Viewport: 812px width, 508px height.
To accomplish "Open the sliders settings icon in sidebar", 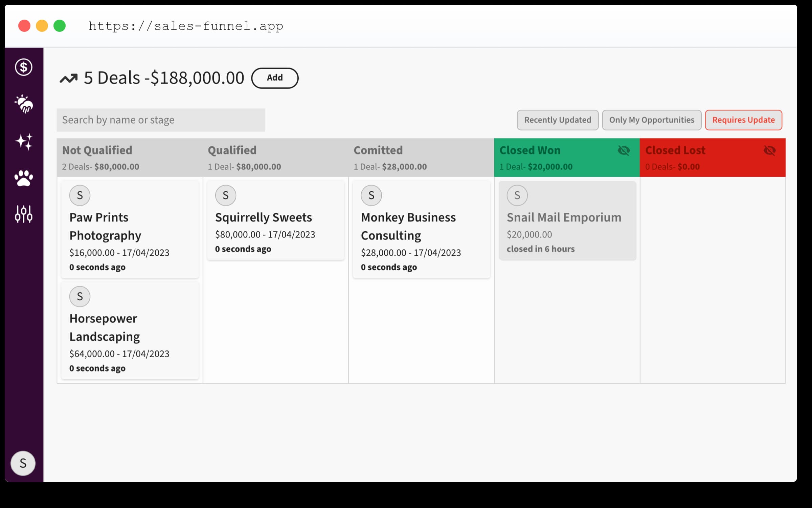I will coord(24,214).
